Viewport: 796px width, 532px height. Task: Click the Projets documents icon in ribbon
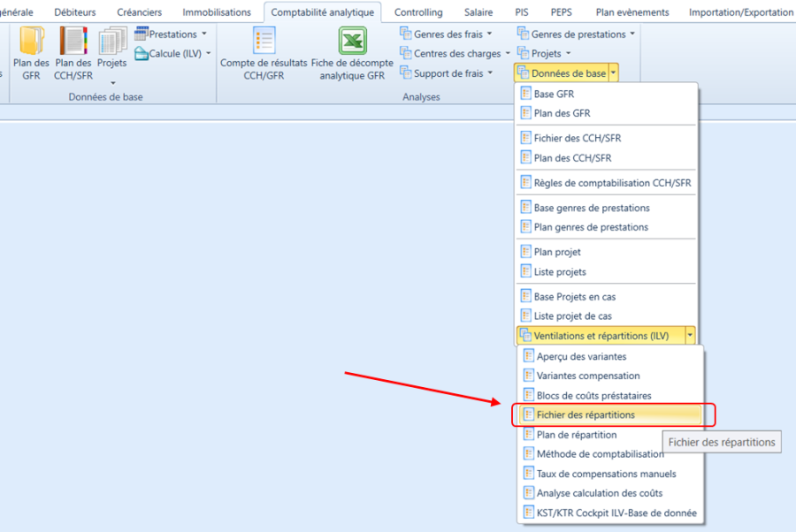pos(112,42)
